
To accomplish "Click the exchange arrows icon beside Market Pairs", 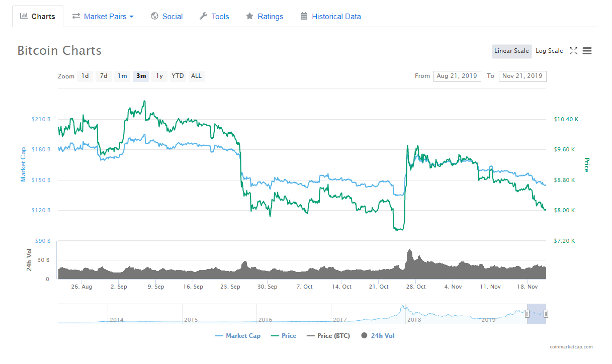I will [x=76, y=16].
